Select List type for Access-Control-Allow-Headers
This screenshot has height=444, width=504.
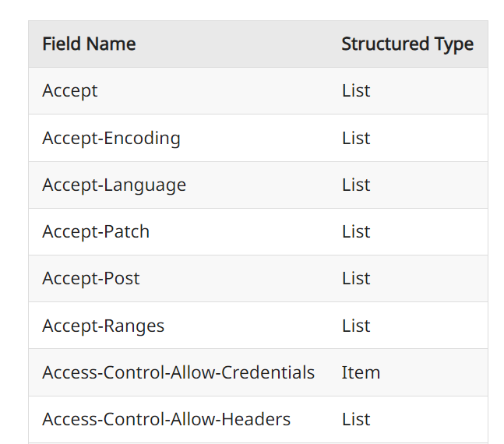[356, 419]
